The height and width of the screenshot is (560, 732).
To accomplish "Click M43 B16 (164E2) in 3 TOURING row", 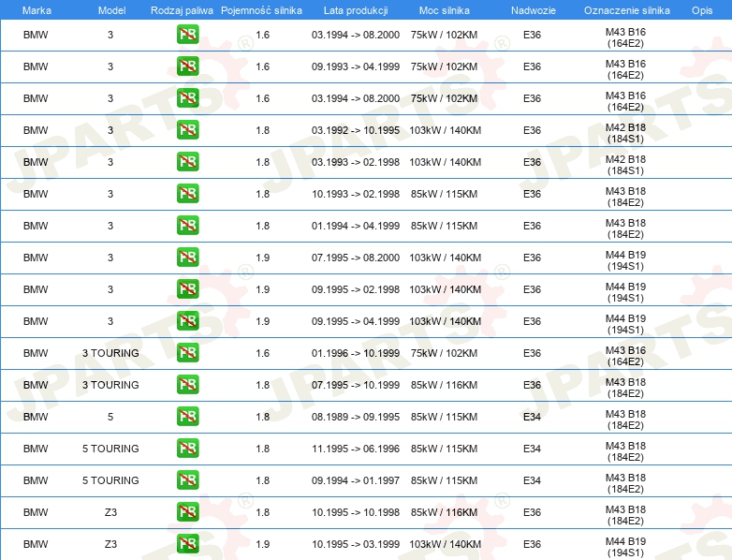I will tap(625, 356).
